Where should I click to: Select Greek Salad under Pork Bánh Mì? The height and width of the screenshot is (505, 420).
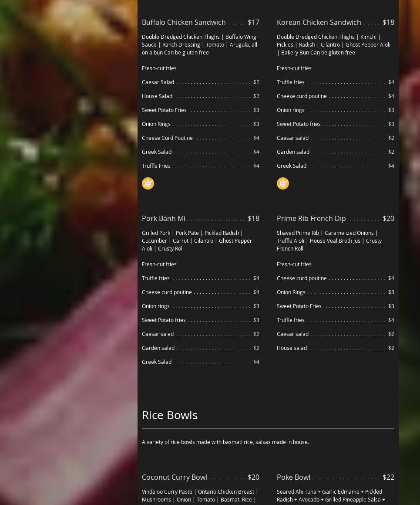click(157, 362)
